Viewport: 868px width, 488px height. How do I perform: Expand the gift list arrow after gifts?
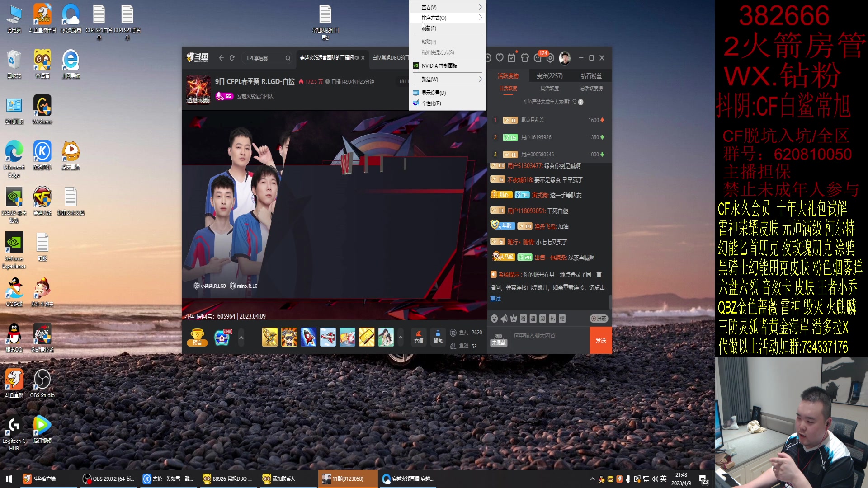tap(401, 338)
